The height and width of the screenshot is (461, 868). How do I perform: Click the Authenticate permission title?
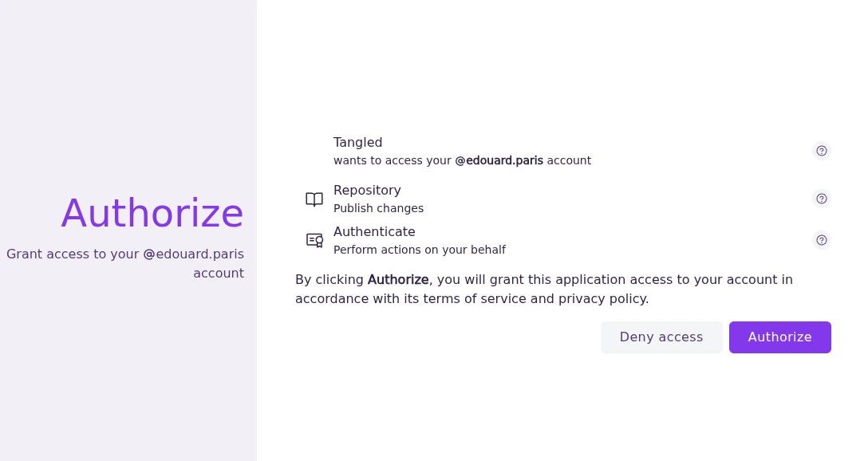374,232
